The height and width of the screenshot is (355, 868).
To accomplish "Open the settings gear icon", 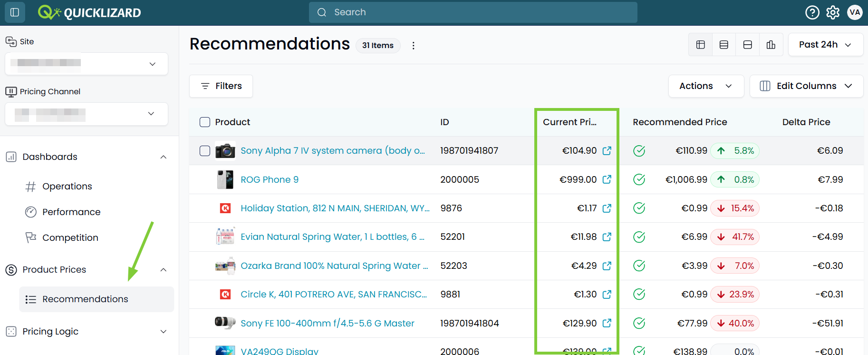I will [833, 12].
